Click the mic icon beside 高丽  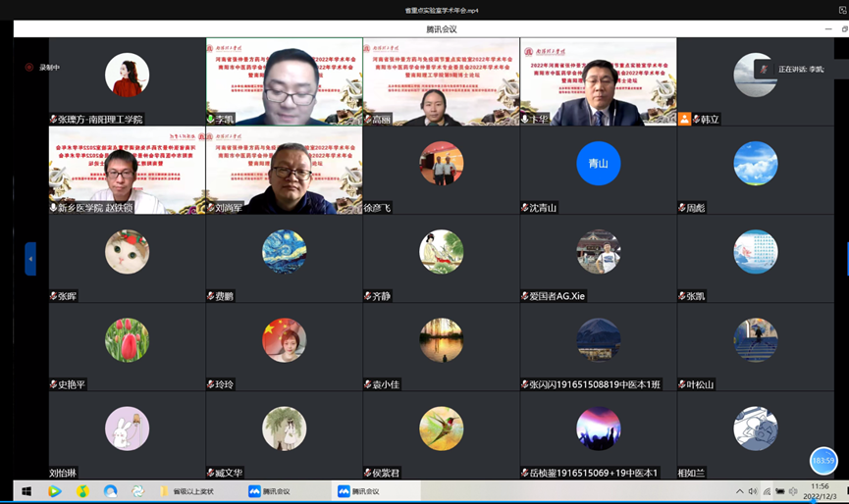coord(368,120)
